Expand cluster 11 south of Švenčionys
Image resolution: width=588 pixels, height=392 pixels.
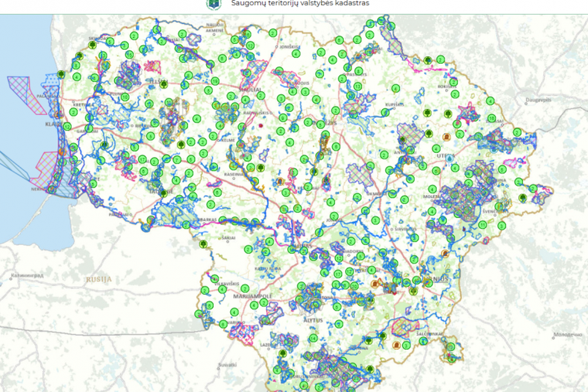point(483,225)
